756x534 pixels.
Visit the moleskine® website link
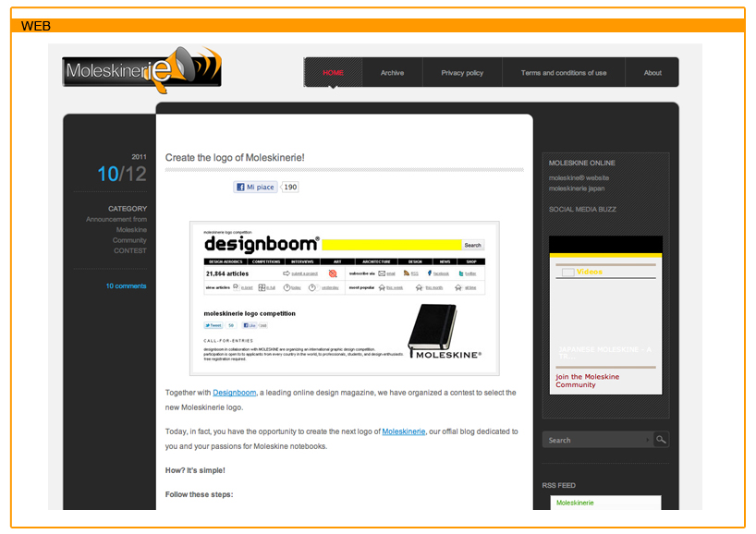[x=579, y=177]
